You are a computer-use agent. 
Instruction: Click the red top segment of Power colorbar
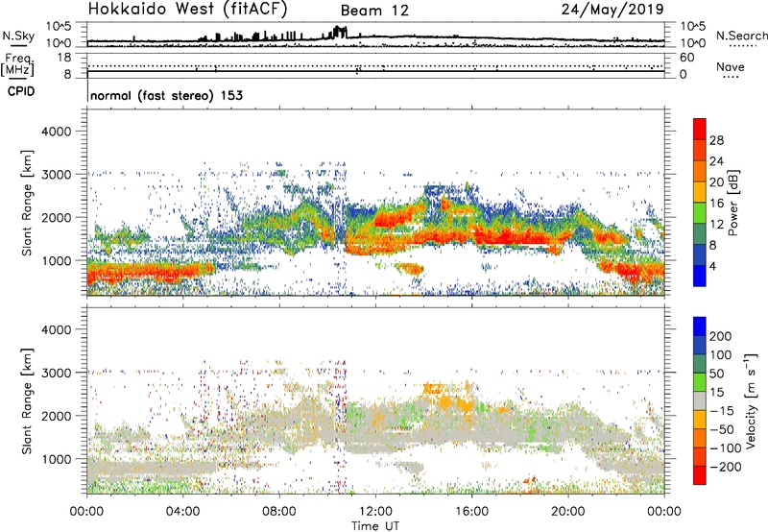point(700,130)
